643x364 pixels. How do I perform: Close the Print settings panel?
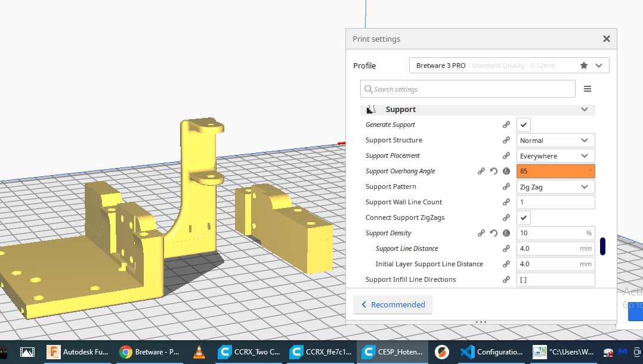606,39
